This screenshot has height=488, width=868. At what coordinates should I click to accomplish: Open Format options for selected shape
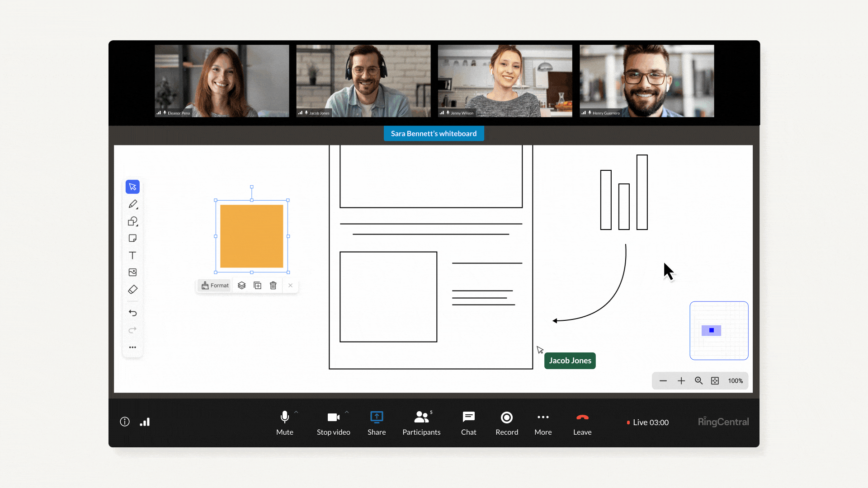pos(215,286)
